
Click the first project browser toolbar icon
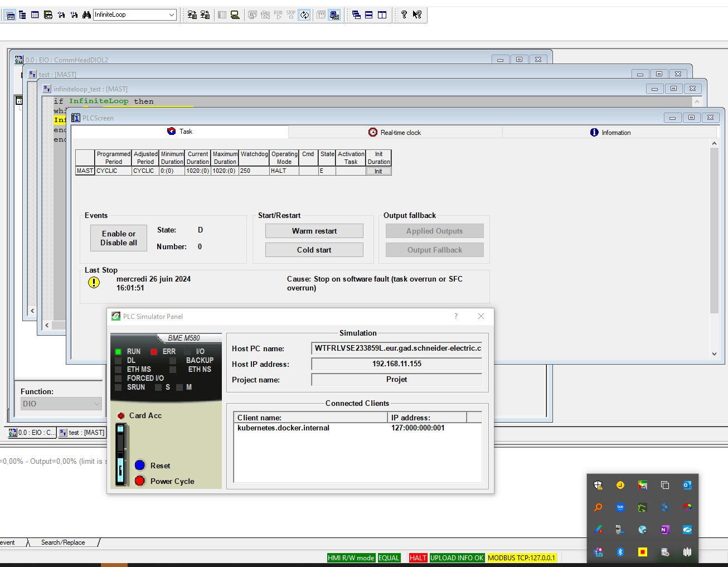coord(10,15)
